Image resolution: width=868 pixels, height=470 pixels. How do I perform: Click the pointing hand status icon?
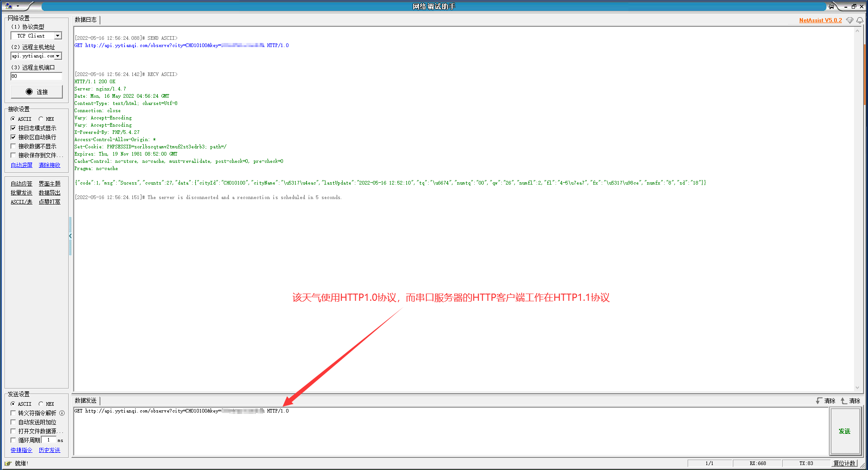point(8,463)
